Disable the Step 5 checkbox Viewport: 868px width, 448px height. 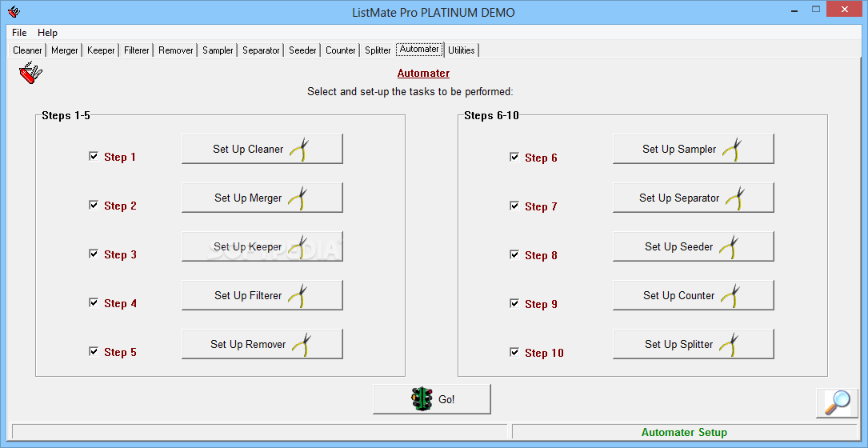(94, 351)
